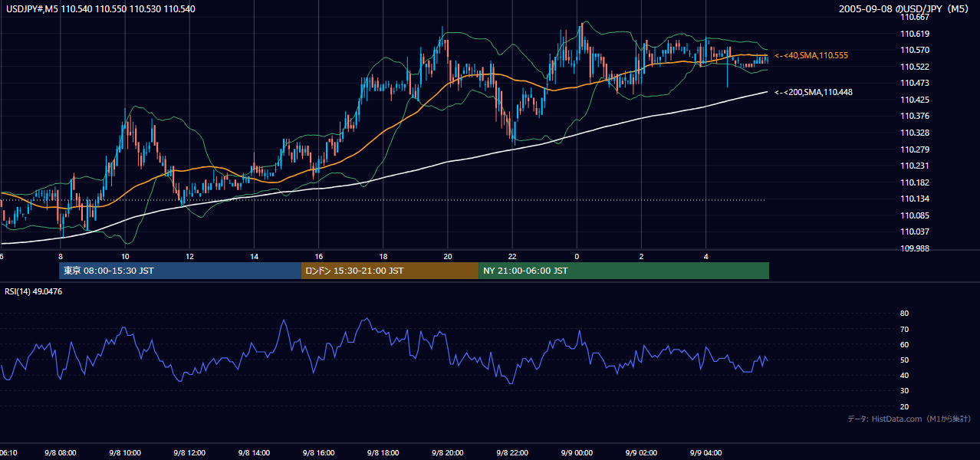Click the 9/8 08:00 date axis label
Viewport: 980px width, 460px height.
60,453
